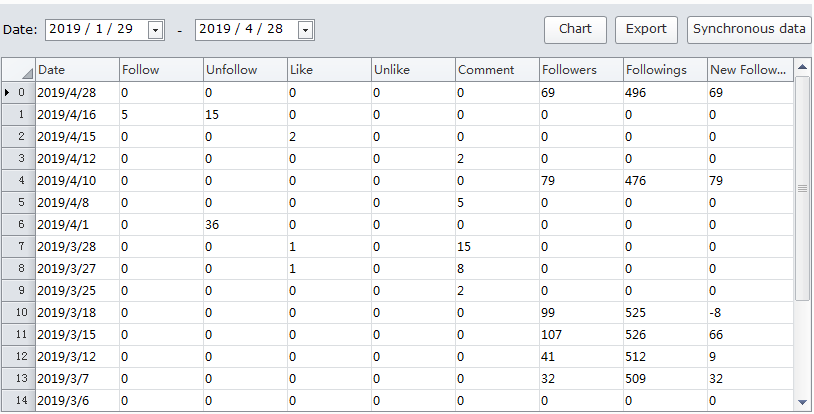Image resolution: width=814 pixels, height=414 pixels.
Task: Open end date 2019/4/28 calendar dropdown
Action: (x=305, y=31)
